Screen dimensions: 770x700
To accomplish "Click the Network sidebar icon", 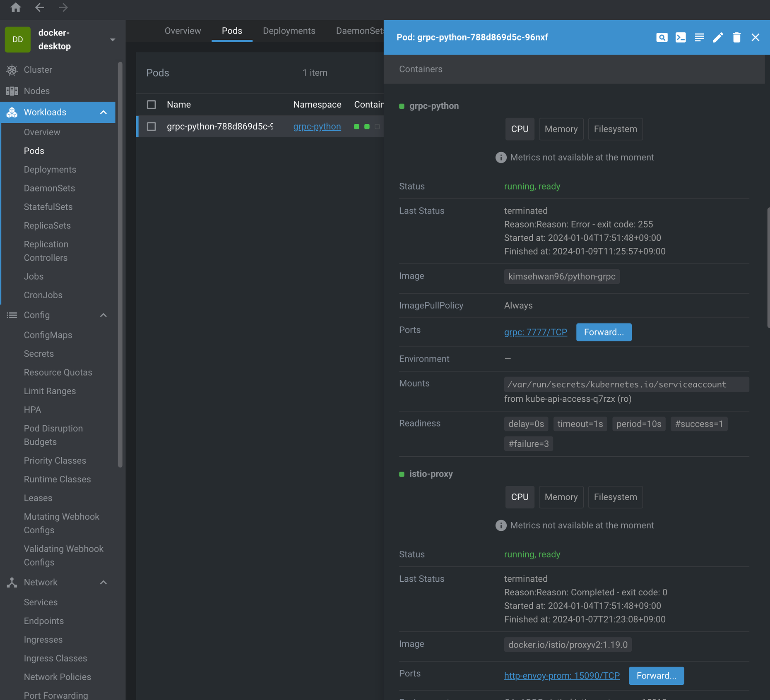I will (12, 583).
